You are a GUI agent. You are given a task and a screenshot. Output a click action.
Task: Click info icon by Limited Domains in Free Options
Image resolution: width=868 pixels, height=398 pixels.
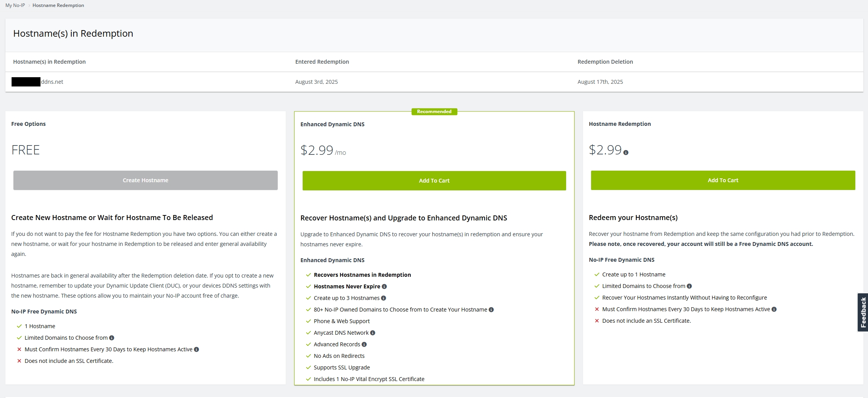111,338
